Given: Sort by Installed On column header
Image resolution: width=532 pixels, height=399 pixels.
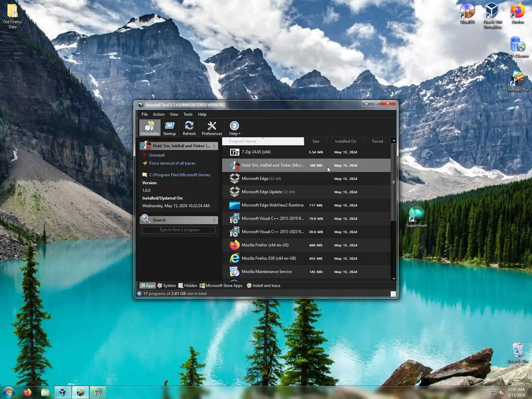Looking at the screenshot, I should click(345, 141).
